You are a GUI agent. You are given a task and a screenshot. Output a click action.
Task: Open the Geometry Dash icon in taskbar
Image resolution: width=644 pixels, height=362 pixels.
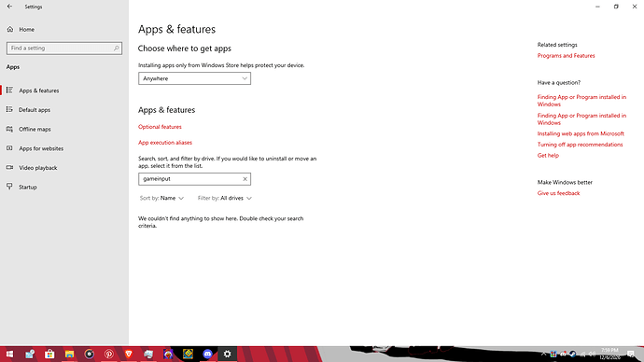click(x=188, y=354)
